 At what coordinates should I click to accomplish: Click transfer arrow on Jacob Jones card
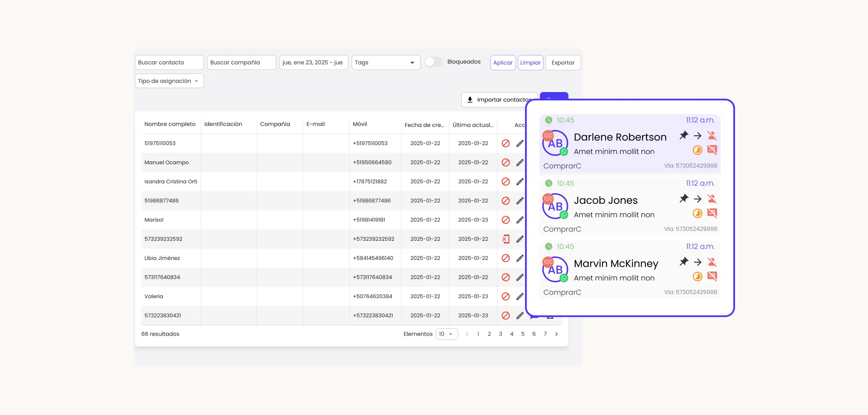click(698, 199)
